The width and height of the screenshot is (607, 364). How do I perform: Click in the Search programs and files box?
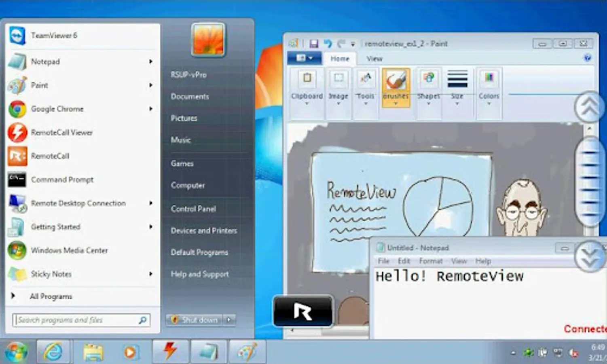coord(81,320)
